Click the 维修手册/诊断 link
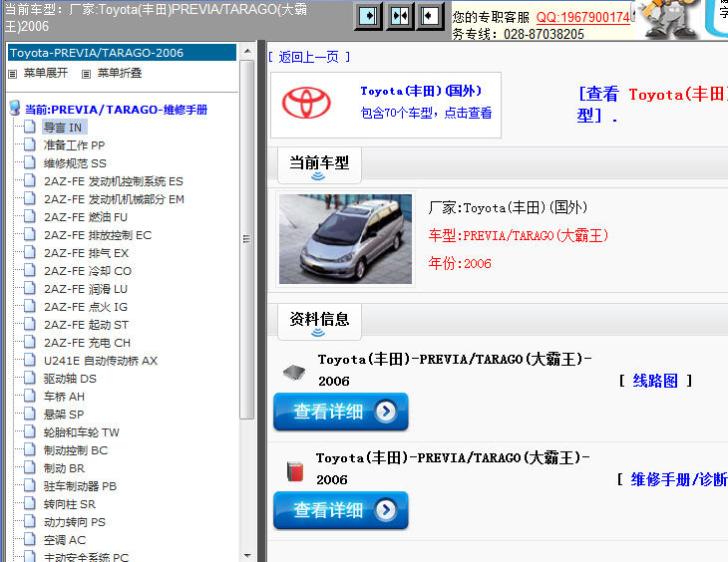 [x=679, y=479]
